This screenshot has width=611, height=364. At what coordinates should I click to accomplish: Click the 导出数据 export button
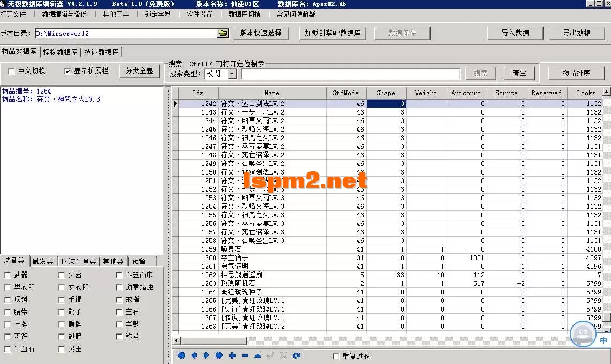(x=577, y=33)
